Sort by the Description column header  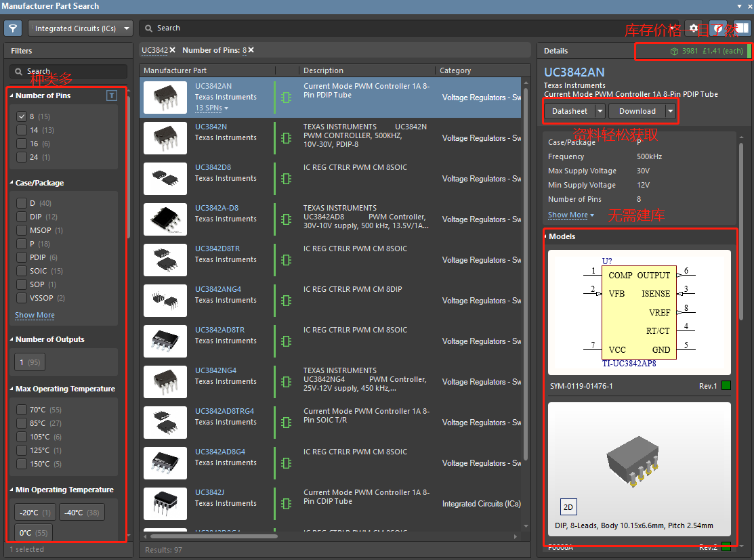pos(323,70)
